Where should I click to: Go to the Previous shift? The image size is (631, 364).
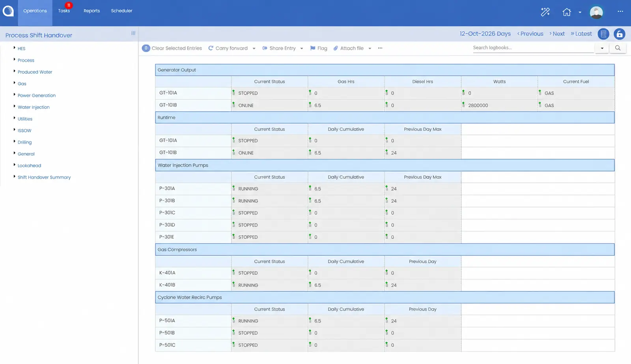(x=530, y=34)
